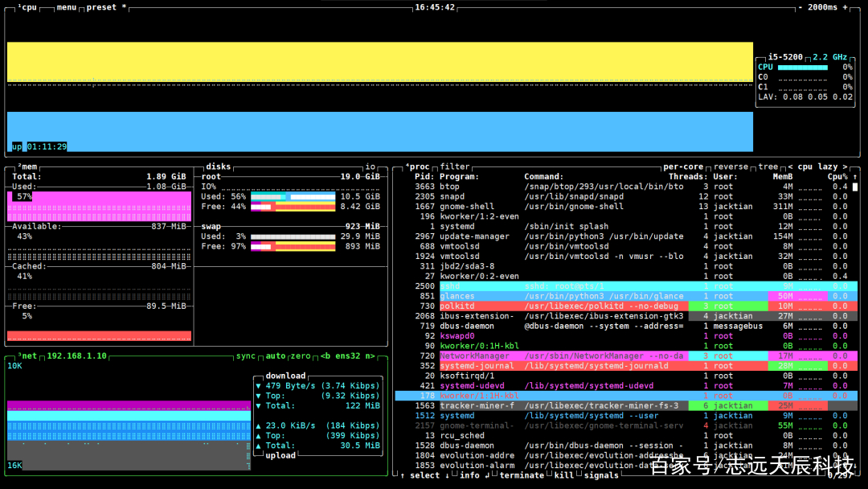The height and width of the screenshot is (489, 868).
Task: Click the process list scroll-up arrow
Action: [854, 177]
